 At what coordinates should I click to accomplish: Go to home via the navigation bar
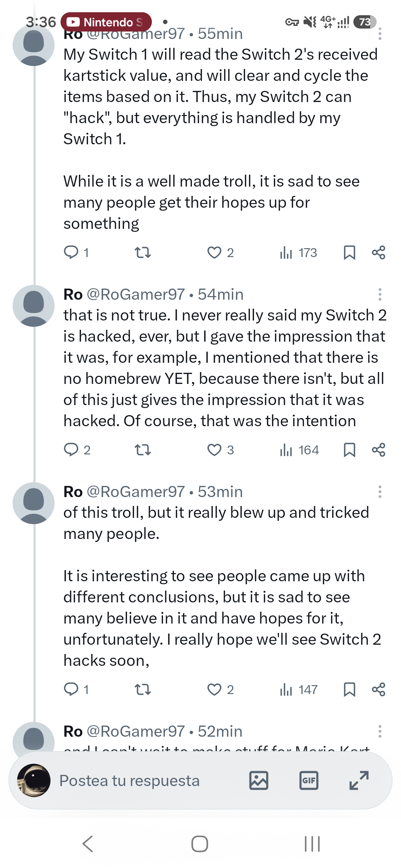point(200,844)
